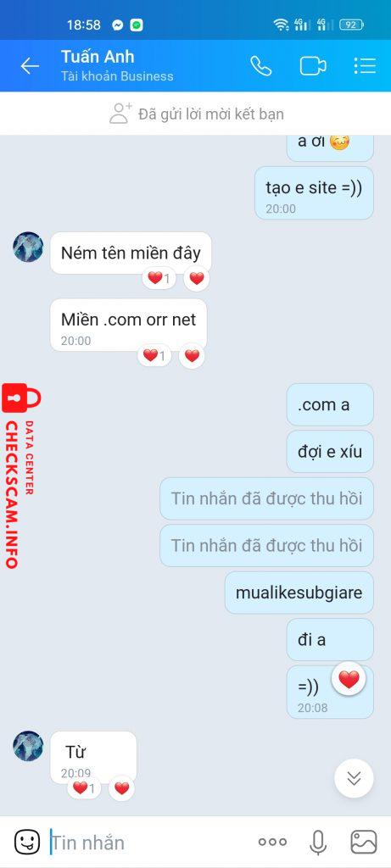Image resolution: width=391 pixels, height=868 pixels.
Task: Start a video call with Tuấn Anh
Action: point(313,66)
